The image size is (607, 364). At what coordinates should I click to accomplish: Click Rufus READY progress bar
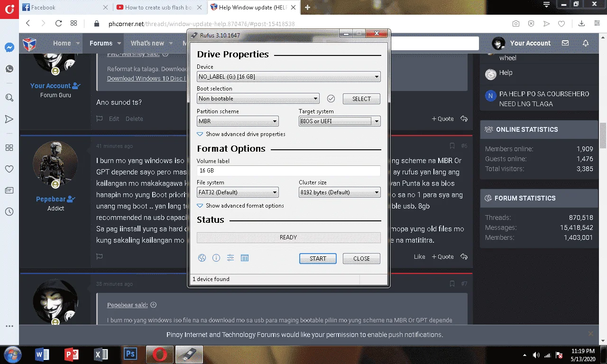point(288,237)
